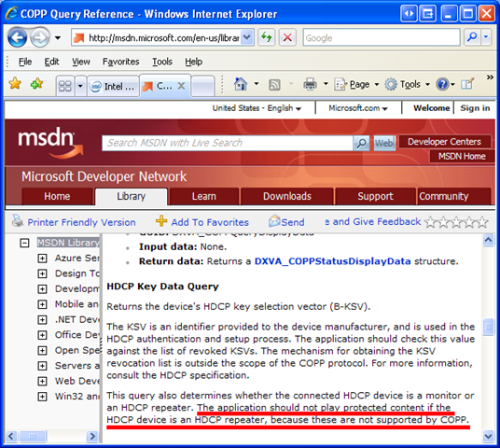Image resolution: width=500 pixels, height=448 pixels.
Task: Click the content scroll down arrow
Action: pos(488,436)
